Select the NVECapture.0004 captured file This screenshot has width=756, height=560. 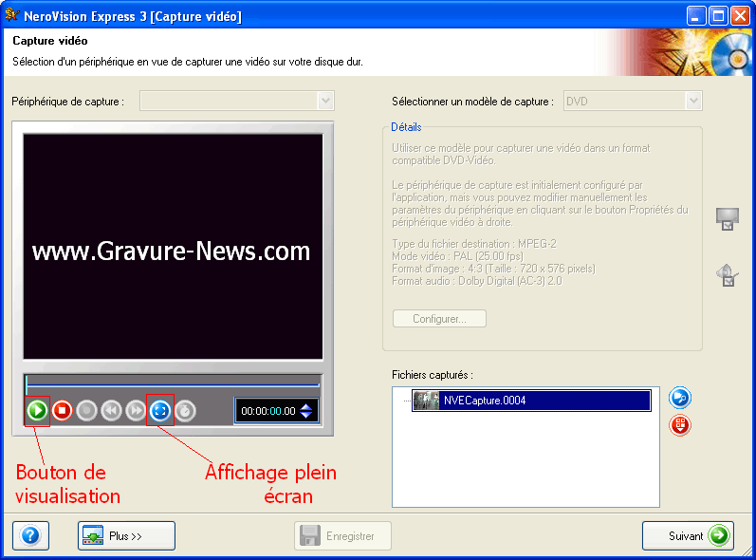click(531, 401)
